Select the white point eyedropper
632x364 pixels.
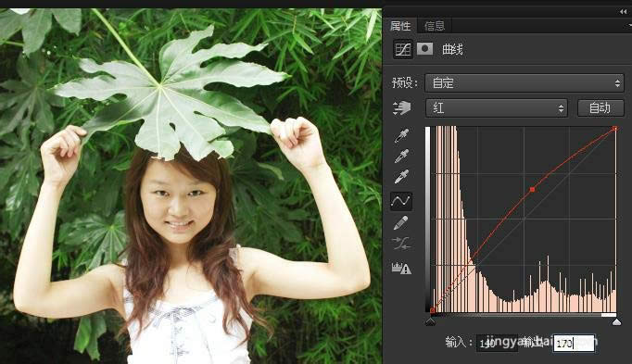401,176
